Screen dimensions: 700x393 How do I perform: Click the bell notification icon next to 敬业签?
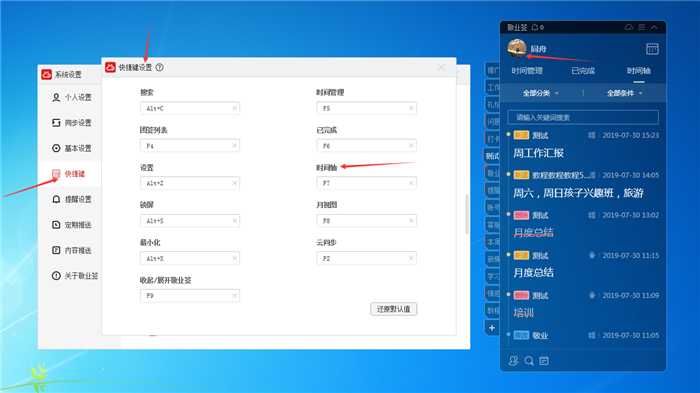click(535, 27)
